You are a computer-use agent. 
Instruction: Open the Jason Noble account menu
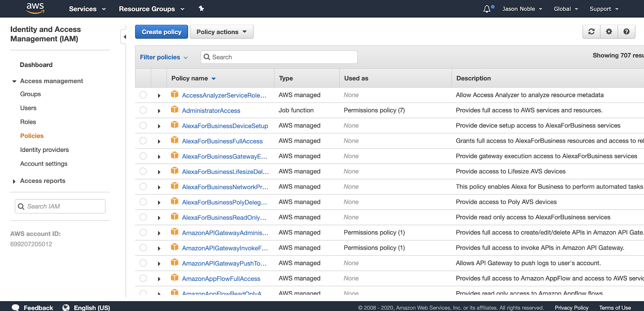click(x=522, y=9)
